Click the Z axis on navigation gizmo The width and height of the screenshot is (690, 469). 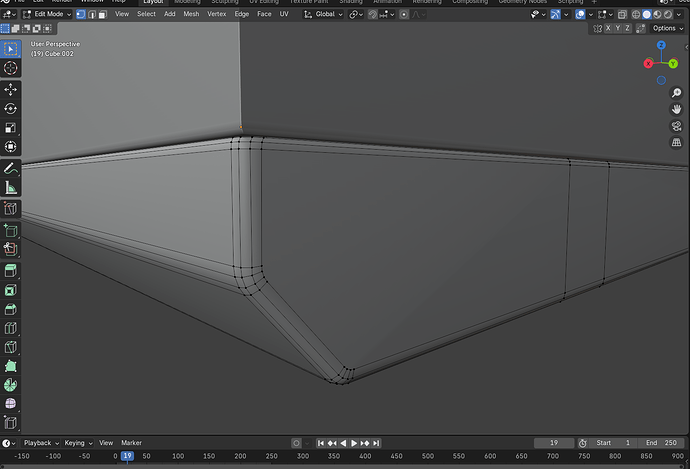click(x=661, y=45)
